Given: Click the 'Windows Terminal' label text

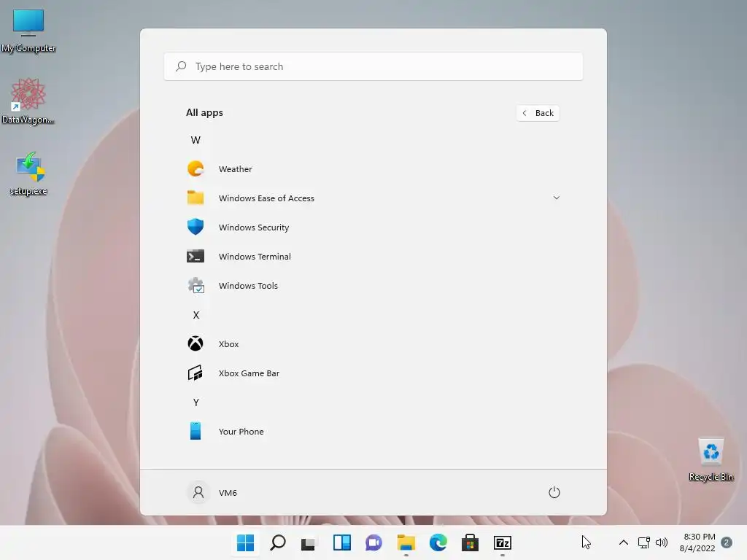Looking at the screenshot, I should (255, 256).
